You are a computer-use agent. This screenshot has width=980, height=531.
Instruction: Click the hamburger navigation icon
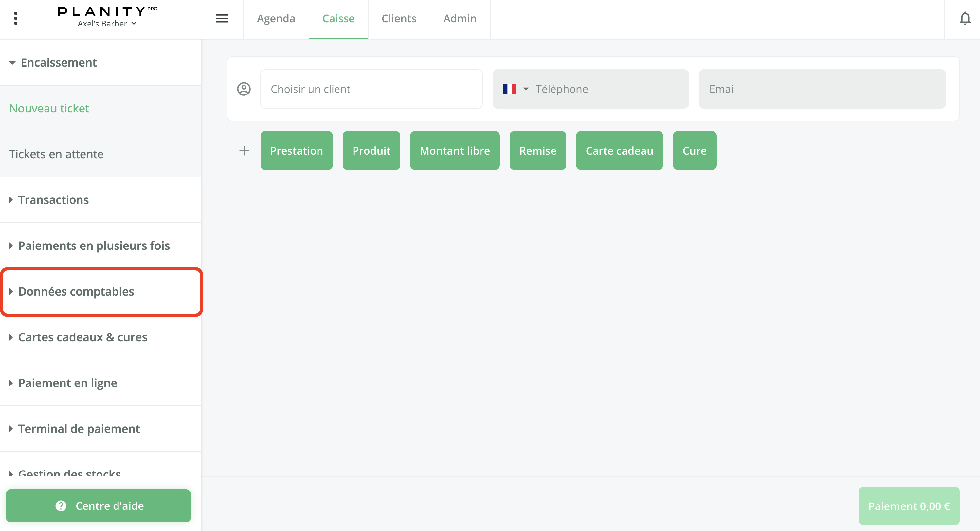(222, 18)
